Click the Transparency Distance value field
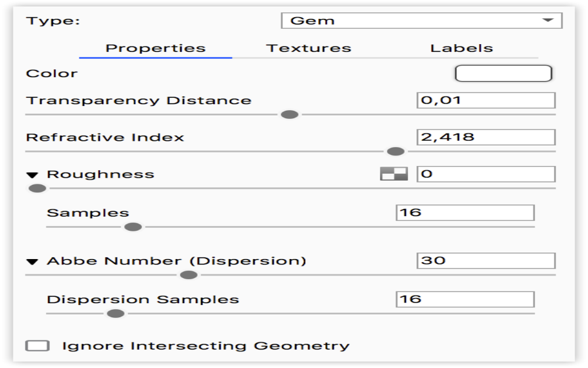The image size is (588, 368). [x=486, y=100]
